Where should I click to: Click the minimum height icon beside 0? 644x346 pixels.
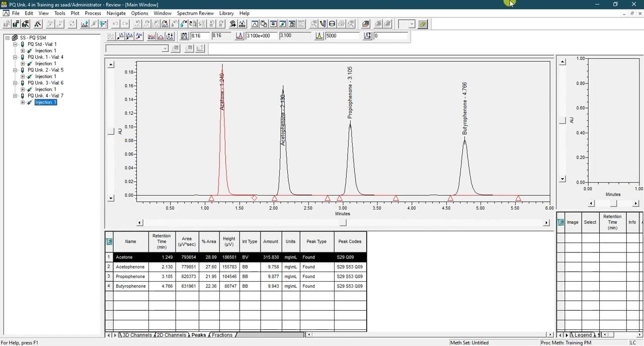click(368, 36)
